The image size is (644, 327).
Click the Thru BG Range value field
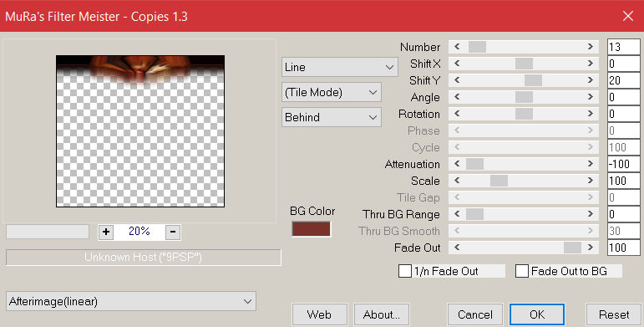point(623,214)
